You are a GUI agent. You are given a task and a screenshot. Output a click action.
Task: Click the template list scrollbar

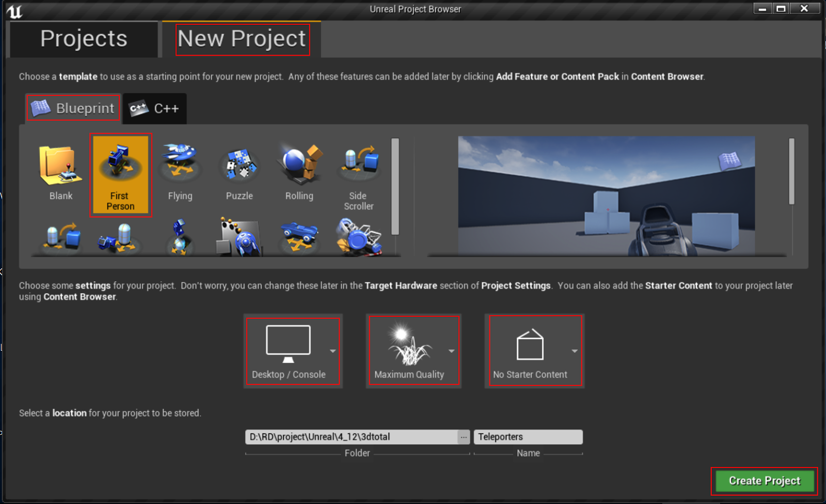[395, 186]
